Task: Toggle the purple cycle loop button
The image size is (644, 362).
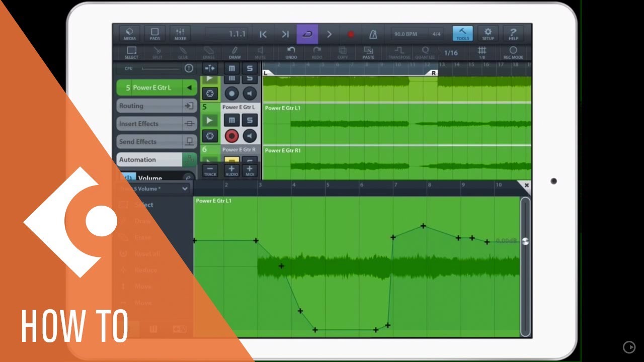Action: pyautogui.click(x=307, y=34)
